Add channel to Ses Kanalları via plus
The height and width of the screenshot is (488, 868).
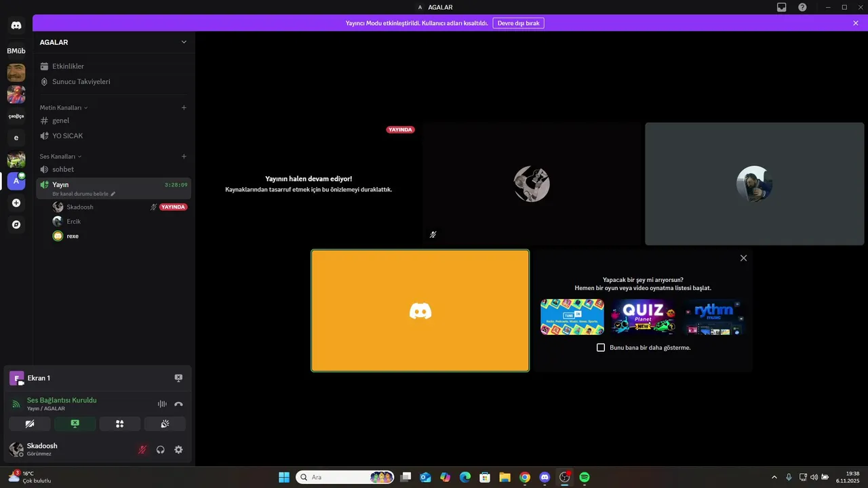click(184, 157)
